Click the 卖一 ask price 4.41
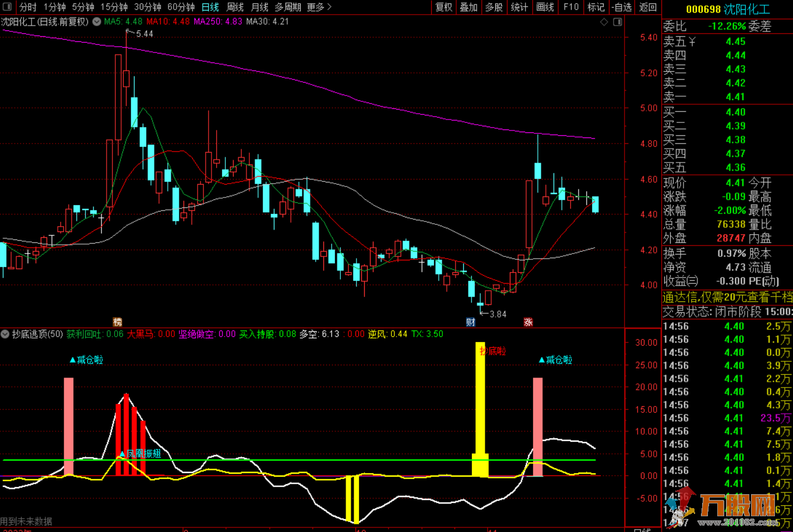793x532 pixels. pos(735,97)
